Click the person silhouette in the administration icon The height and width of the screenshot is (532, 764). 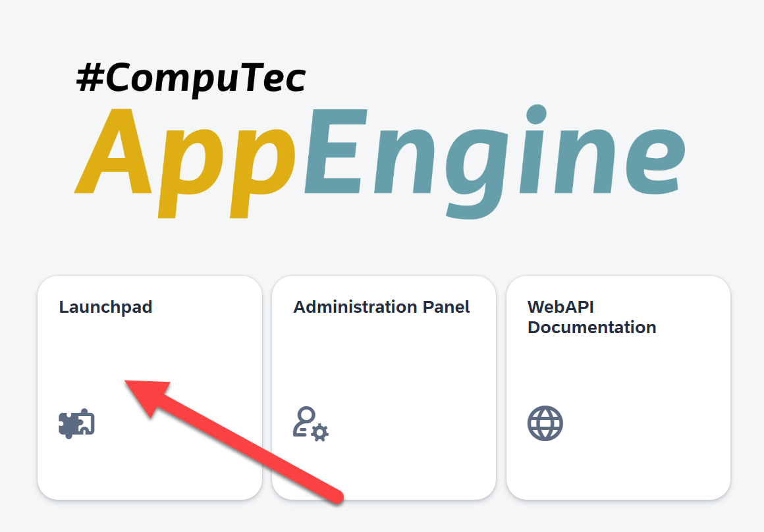click(x=304, y=420)
